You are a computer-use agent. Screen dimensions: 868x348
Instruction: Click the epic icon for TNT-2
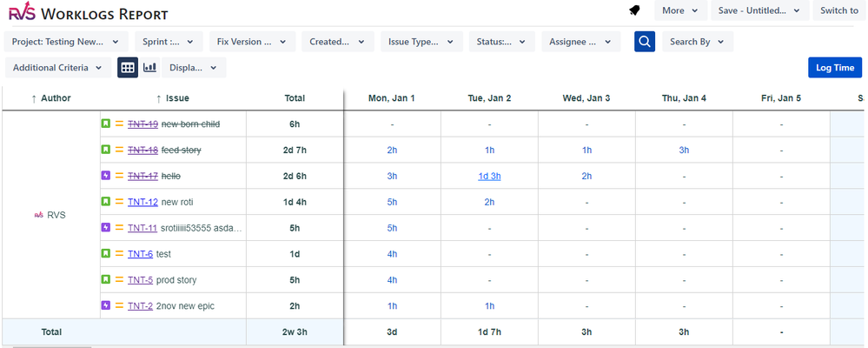(x=106, y=305)
